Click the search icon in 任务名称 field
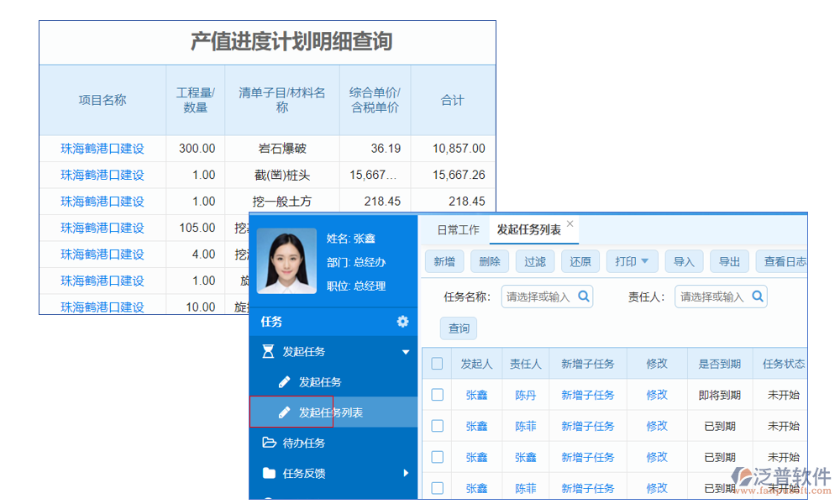Viewport: 840px width, 504px height. [x=584, y=296]
